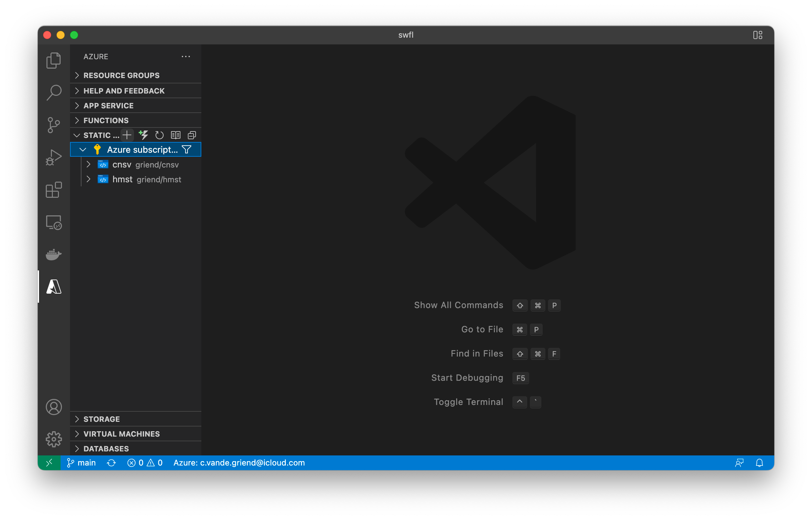Screen dimensions: 812x520
Task: Open the Source Control view
Action: 54,125
